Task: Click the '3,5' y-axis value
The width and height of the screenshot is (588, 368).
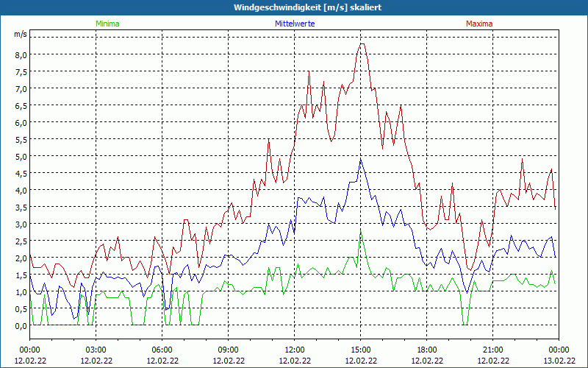Action: 21,207
